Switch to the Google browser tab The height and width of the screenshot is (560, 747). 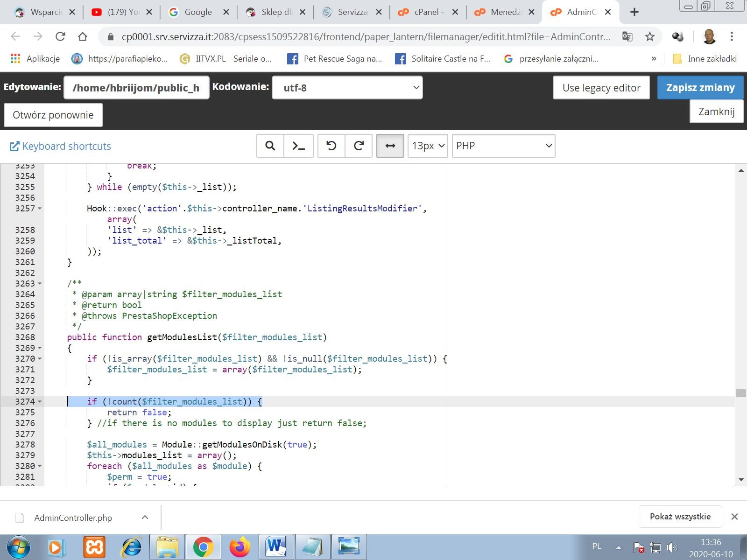tap(198, 12)
